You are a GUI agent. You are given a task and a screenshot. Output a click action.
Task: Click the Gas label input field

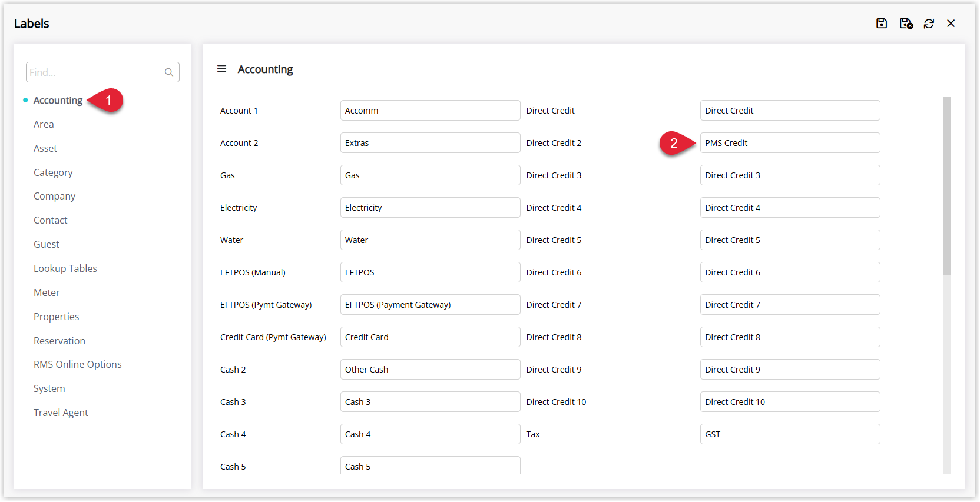(x=430, y=175)
